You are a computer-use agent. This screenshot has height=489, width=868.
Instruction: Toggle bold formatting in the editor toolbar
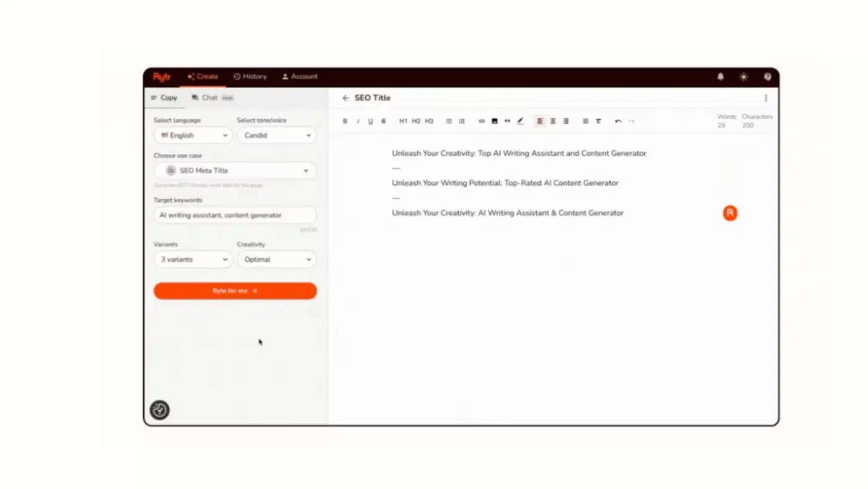tap(345, 121)
